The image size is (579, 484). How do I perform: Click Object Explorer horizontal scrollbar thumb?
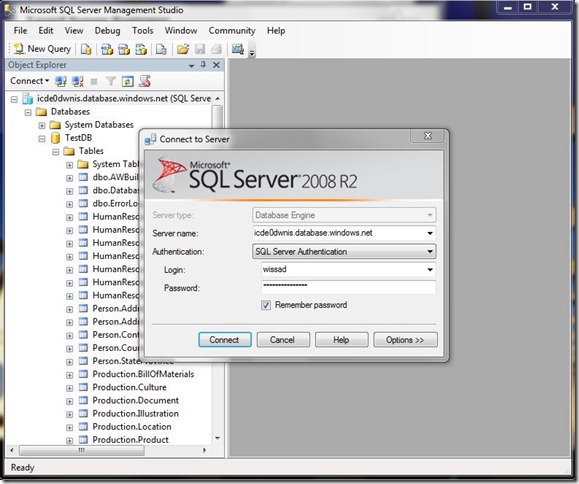click(x=82, y=450)
